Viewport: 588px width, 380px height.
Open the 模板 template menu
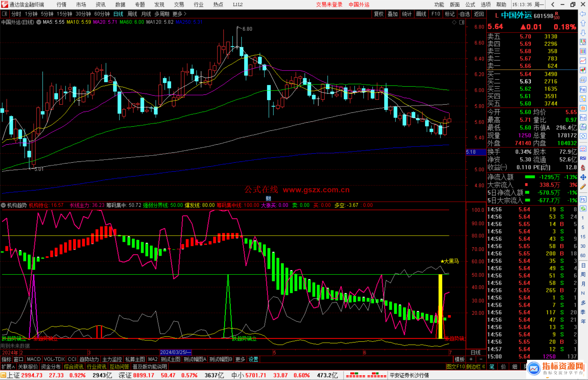(460, 359)
